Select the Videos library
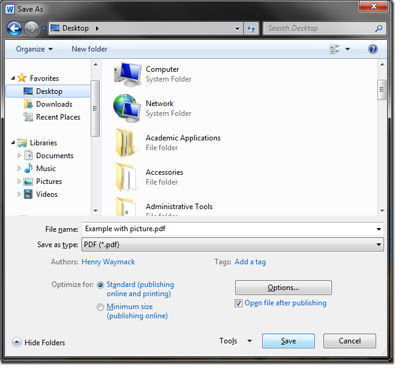Viewport: 400px width, 371px height. 47,194
